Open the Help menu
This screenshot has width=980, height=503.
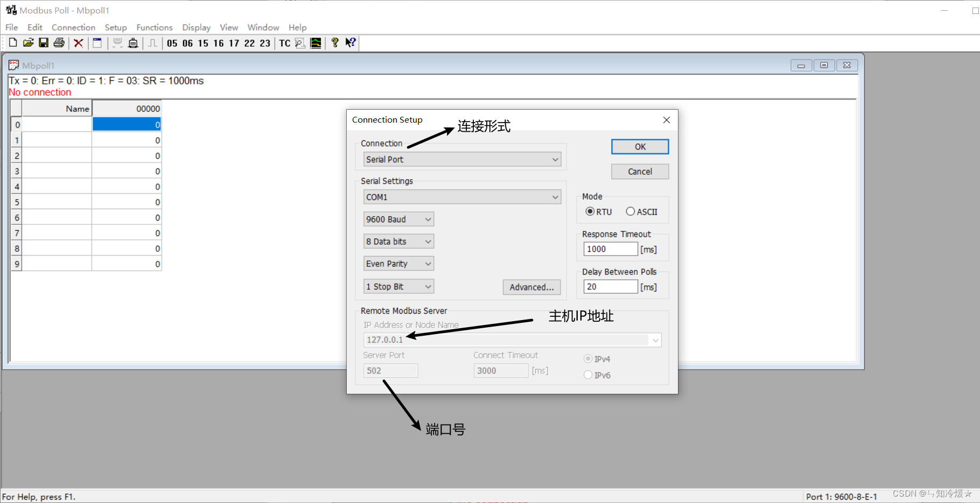click(297, 27)
